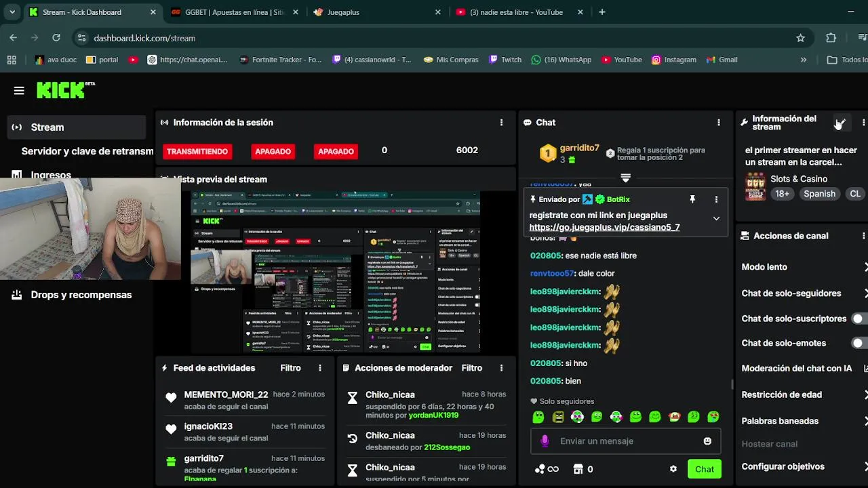Screen dimensions: 868x488
Task: Insert the first green blob emote
Action: [x=538, y=417]
